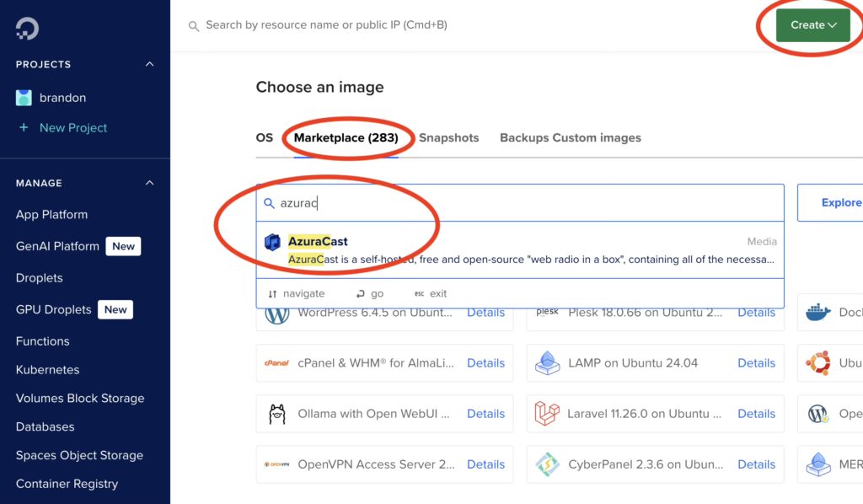Click the 'Ollama with Open WebUI' card title
Image resolution: width=863 pixels, height=504 pixels.
pyautogui.click(x=373, y=414)
